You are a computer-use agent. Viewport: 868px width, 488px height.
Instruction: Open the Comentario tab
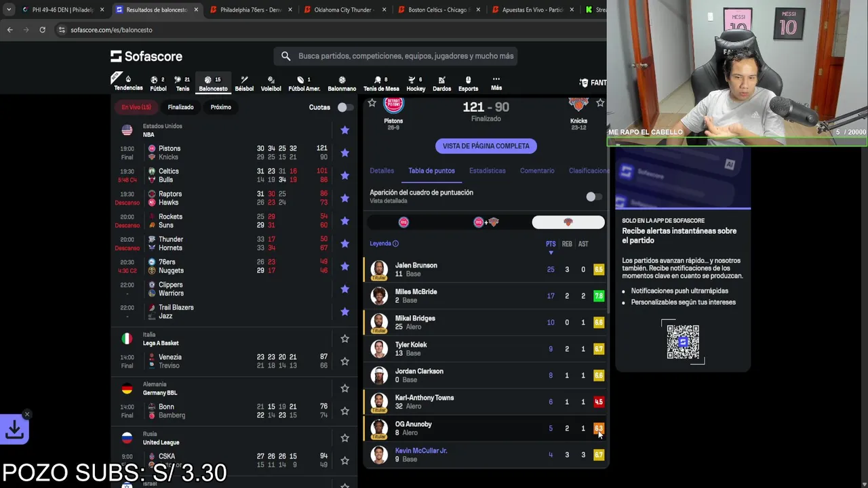pyautogui.click(x=537, y=171)
